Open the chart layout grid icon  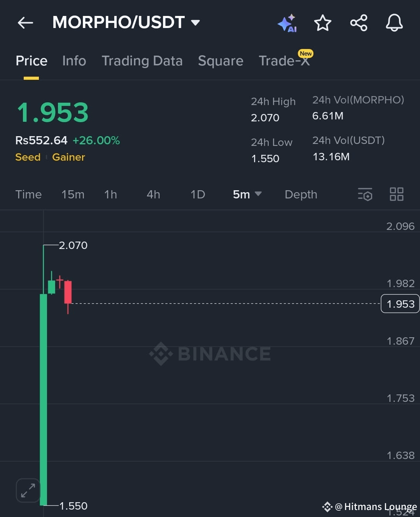click(397, 194)
